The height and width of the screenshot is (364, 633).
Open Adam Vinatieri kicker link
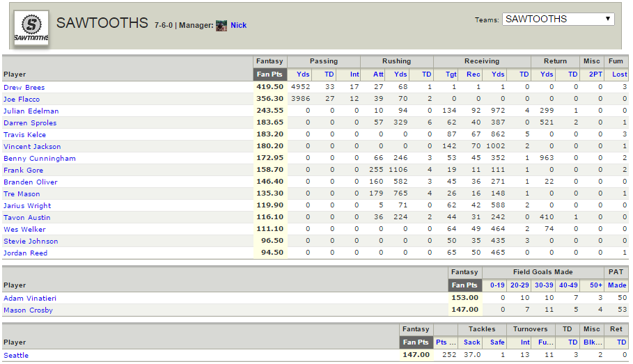pyautogui.click(x=30, y=298)
